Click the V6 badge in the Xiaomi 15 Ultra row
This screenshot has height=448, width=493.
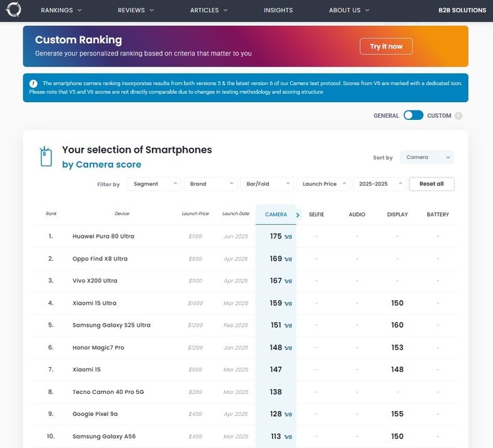tap(288, 303)
